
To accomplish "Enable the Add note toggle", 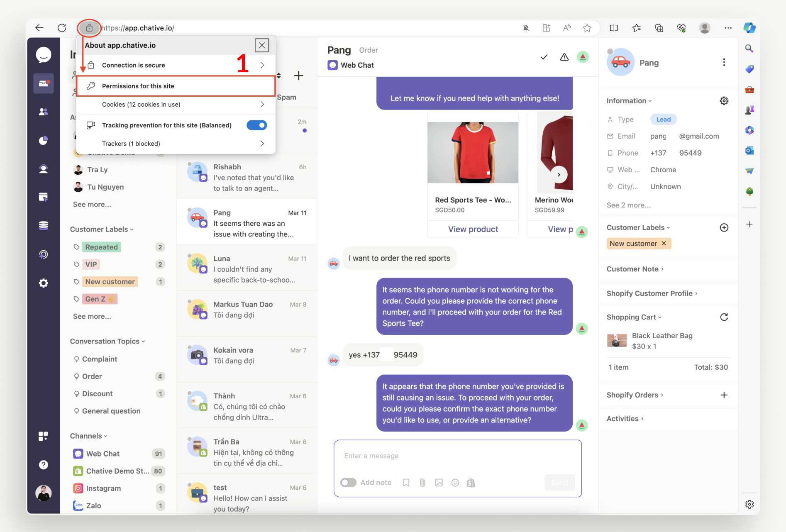I will coord(348,482).
